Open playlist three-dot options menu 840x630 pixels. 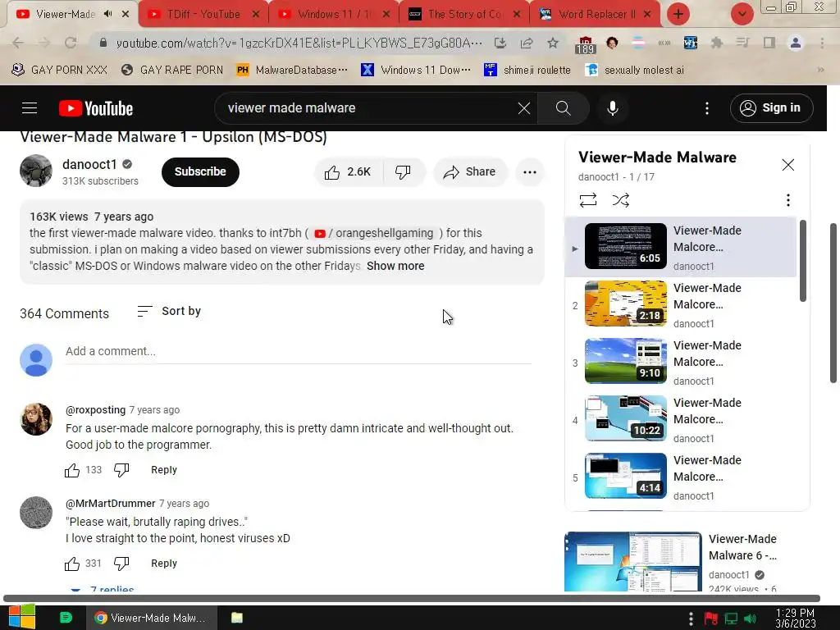787,200
